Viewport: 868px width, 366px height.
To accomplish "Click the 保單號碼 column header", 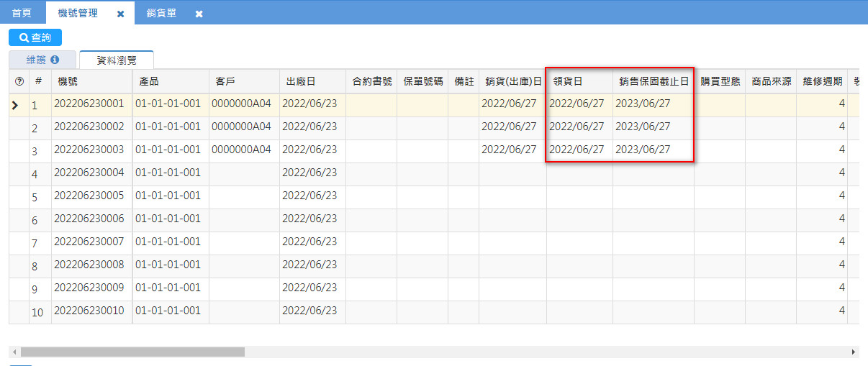I will [422, 82].
